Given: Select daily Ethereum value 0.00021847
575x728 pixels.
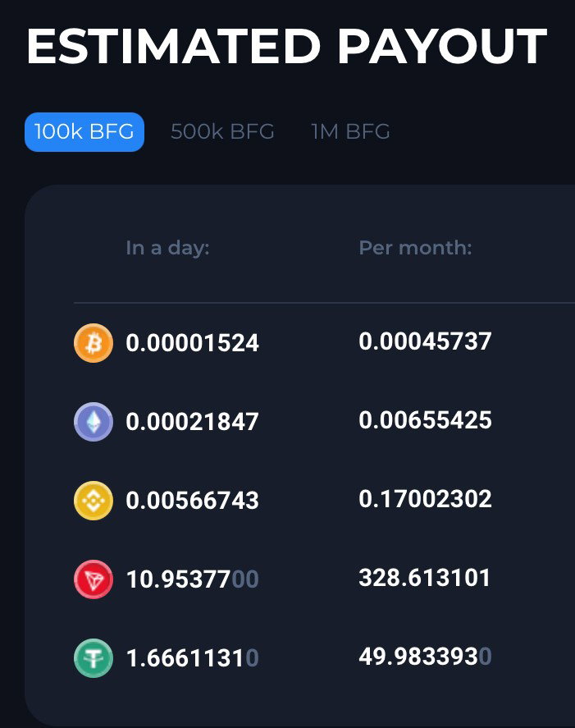Looking at the screenshot, I should [192, 422].
